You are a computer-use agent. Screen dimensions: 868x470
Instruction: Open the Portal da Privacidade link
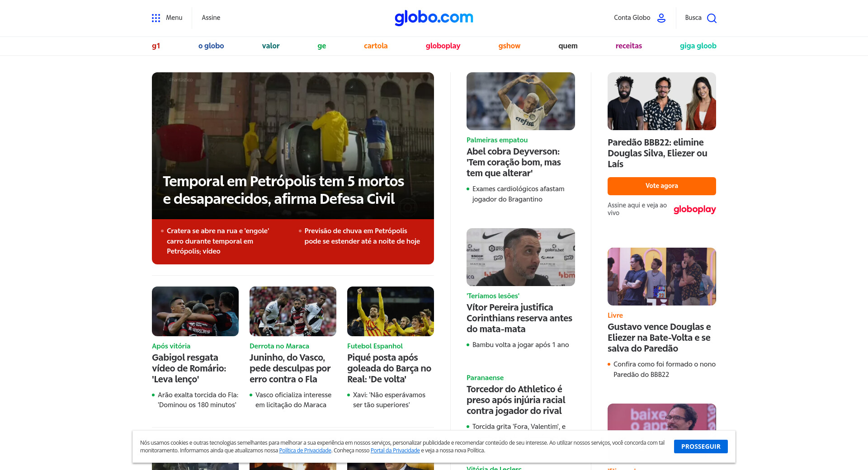pyautogui.click(x=395, y=451)
